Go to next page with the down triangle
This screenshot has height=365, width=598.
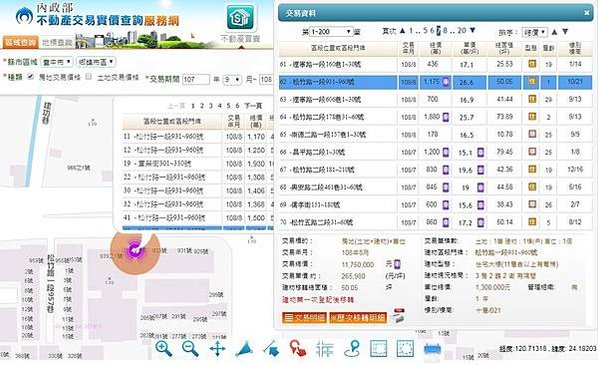[473, 31]
